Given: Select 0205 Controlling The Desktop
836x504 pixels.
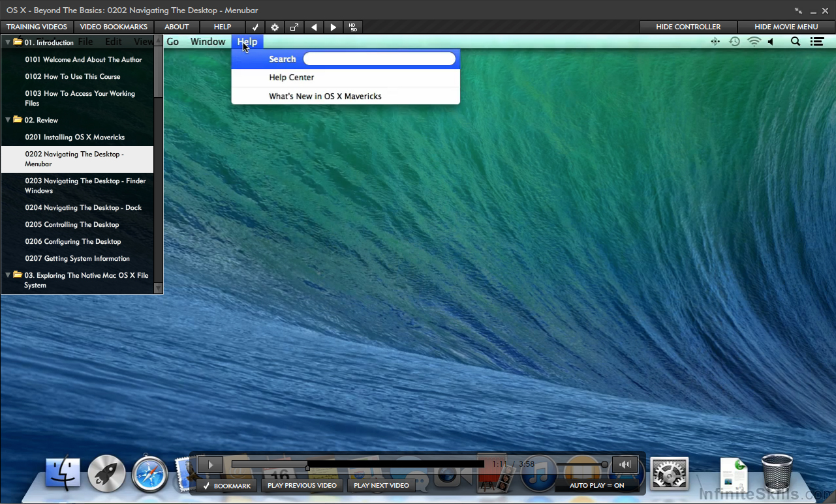Looking at the screenshot, I should pyautogui.click(x=77, y=224).
